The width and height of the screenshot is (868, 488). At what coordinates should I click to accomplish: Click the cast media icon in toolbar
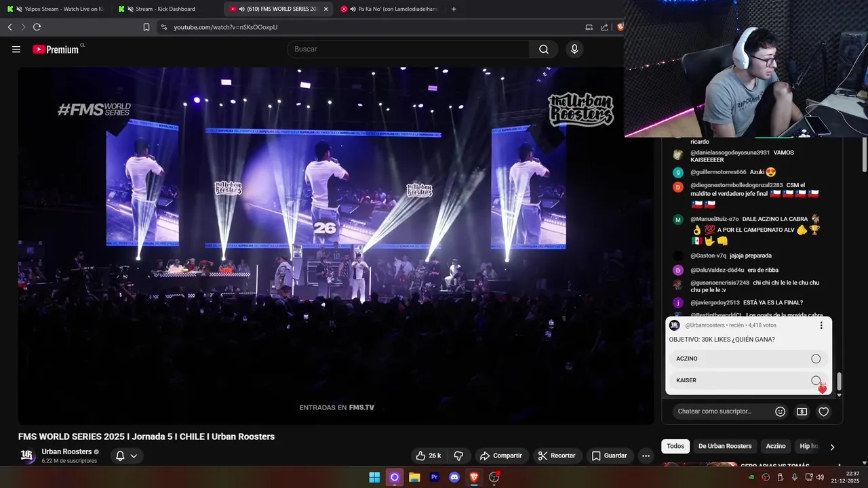click(589, 27)
